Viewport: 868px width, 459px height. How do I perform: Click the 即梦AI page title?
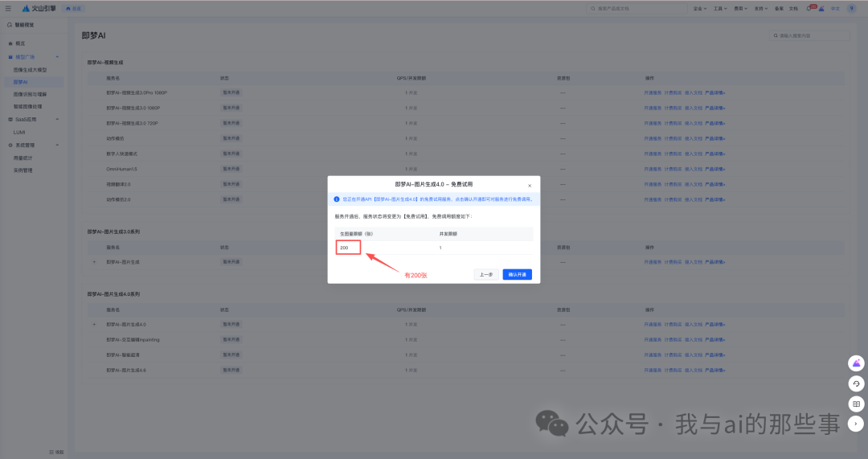[93, 35]
